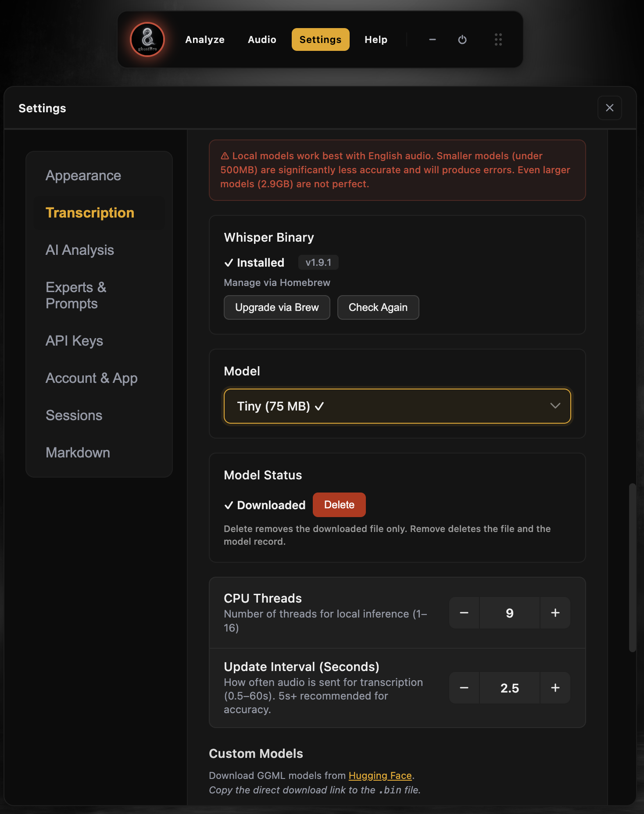Click the Update Interval value 2.5
Viewport: 644px width, 814px height.
coord(510,688)
